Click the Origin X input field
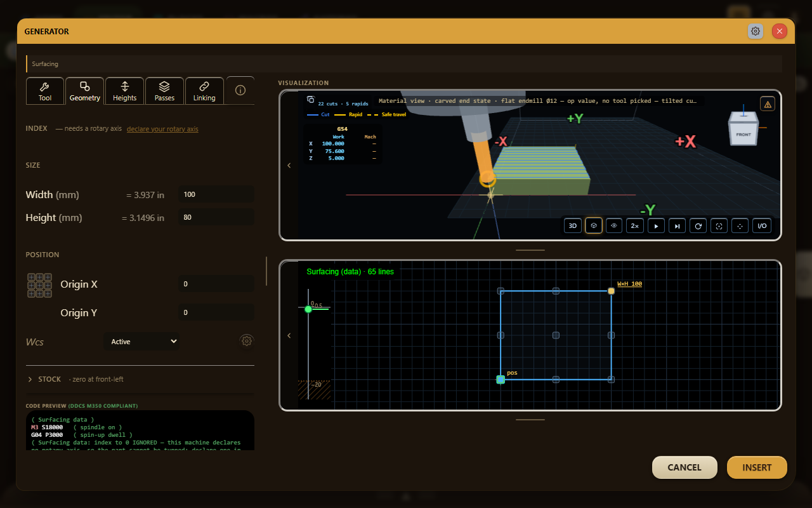812x508 pixels. (x=216, y=284)
